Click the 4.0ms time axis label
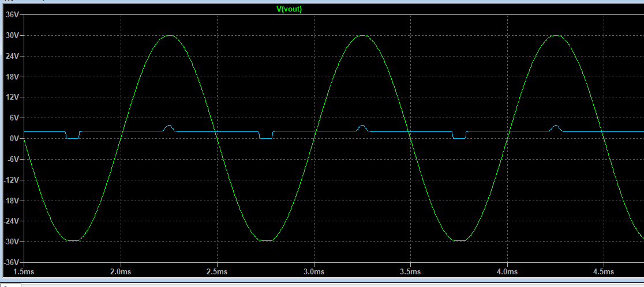This screenshot has height=287, width=644. pos(508,272)
